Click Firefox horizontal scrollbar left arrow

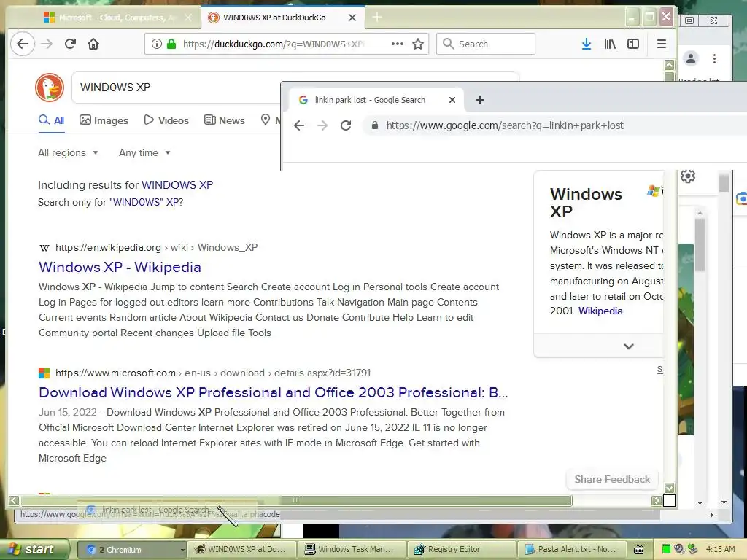pyautogui.click(x=14, y=500)
